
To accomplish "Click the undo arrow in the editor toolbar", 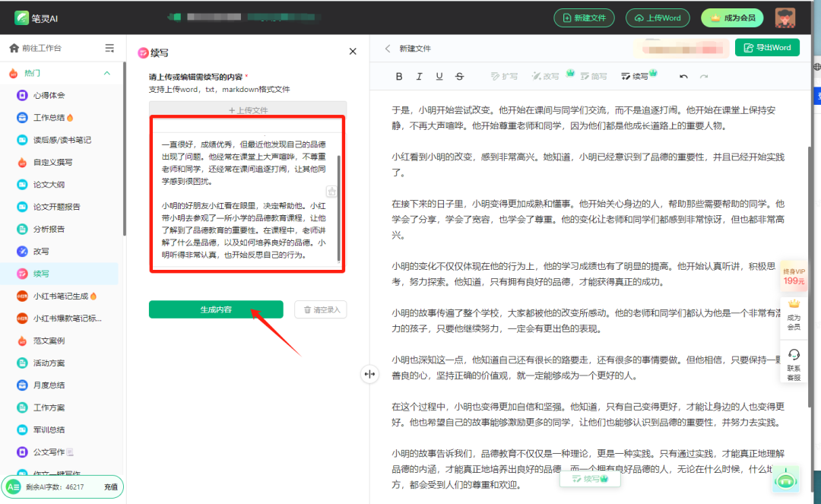I will point(683,75).
